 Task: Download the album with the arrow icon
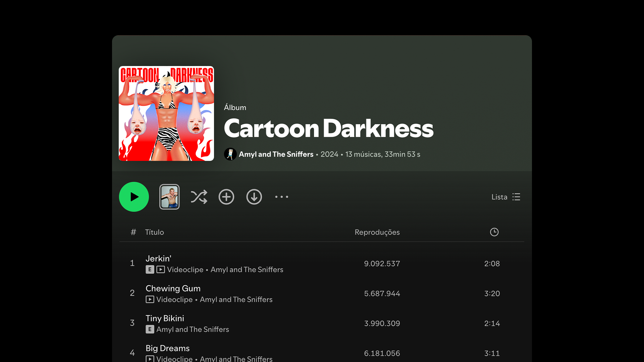pyautogui.click(x=254, y=197)
